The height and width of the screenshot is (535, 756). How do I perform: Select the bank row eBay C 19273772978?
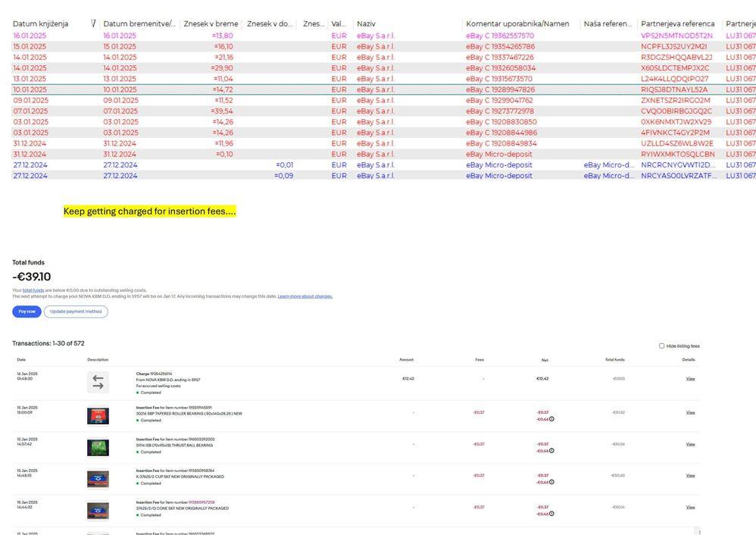[383, 111]
